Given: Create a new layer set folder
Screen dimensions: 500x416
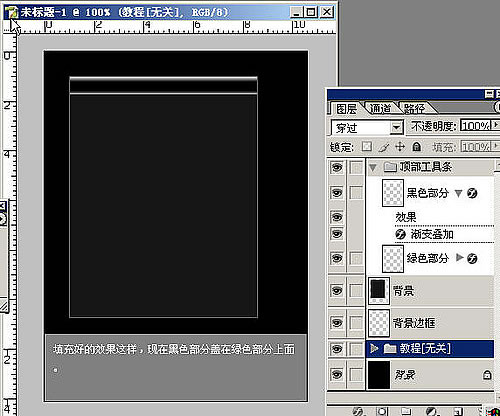Looking at the screenshot, I should 406,412.
